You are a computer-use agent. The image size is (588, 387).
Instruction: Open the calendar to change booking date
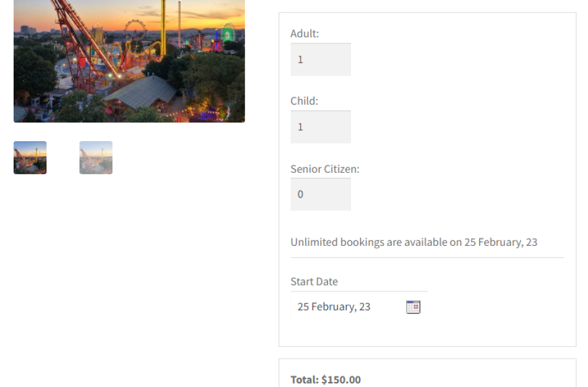[x=413, y=306]
